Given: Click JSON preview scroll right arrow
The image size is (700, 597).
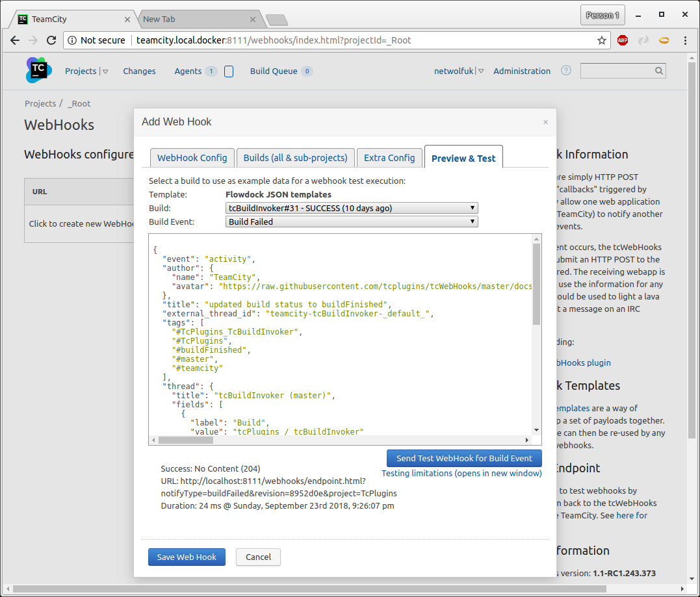Looking at the screenshot, I should coord(527,440).
